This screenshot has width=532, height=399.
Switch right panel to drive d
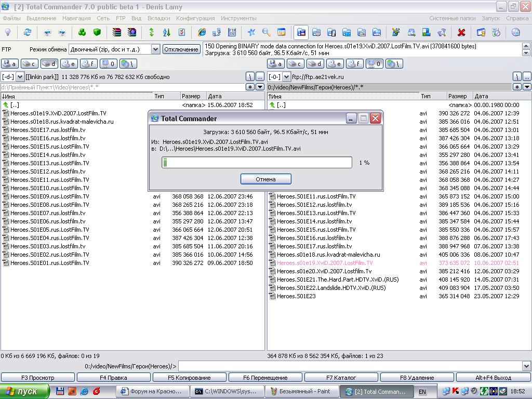click(315, 63)
